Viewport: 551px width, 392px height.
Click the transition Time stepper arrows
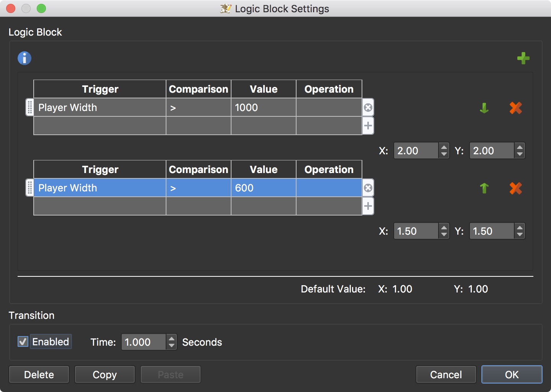coord(172,342)
